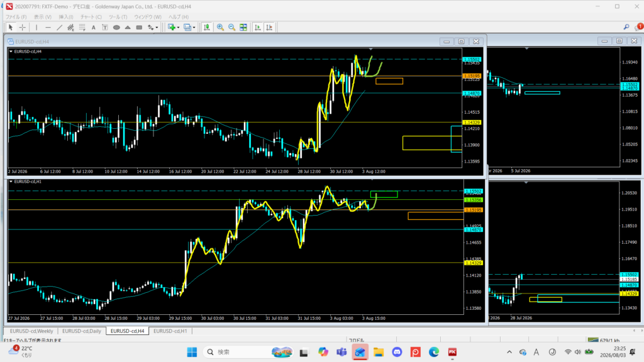Zoom out of the chart
644x362 pixels.
[231, 28]
